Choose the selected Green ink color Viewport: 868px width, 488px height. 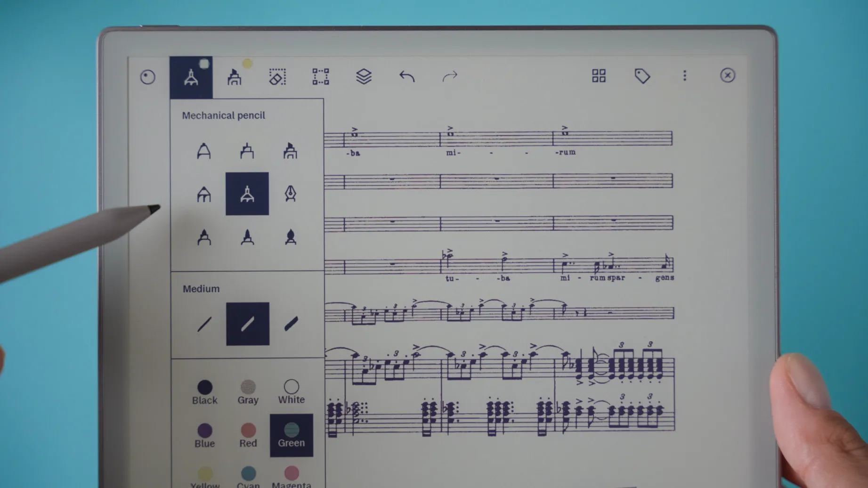[292, 435]
